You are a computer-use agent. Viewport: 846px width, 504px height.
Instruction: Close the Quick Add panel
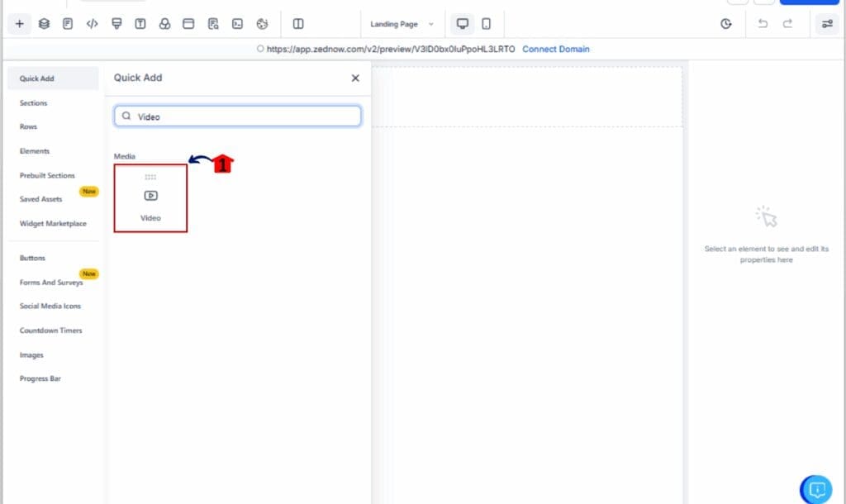[355, 78]
